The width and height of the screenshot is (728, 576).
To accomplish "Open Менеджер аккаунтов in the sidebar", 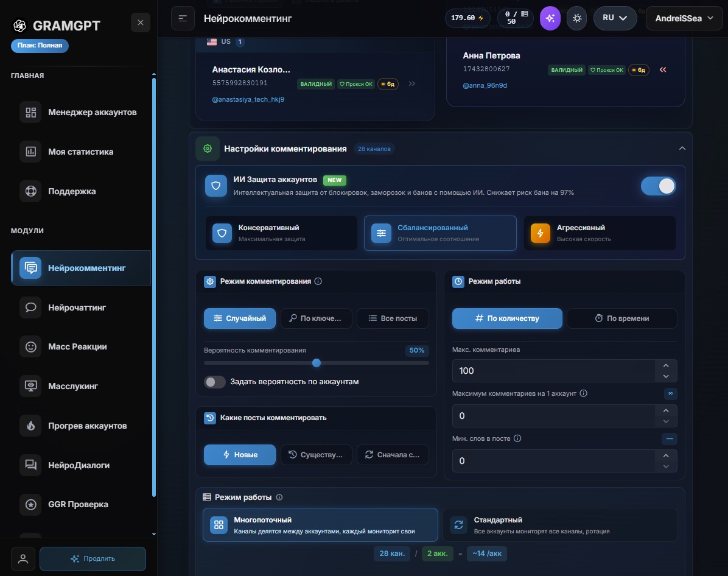I will (81, 113).
